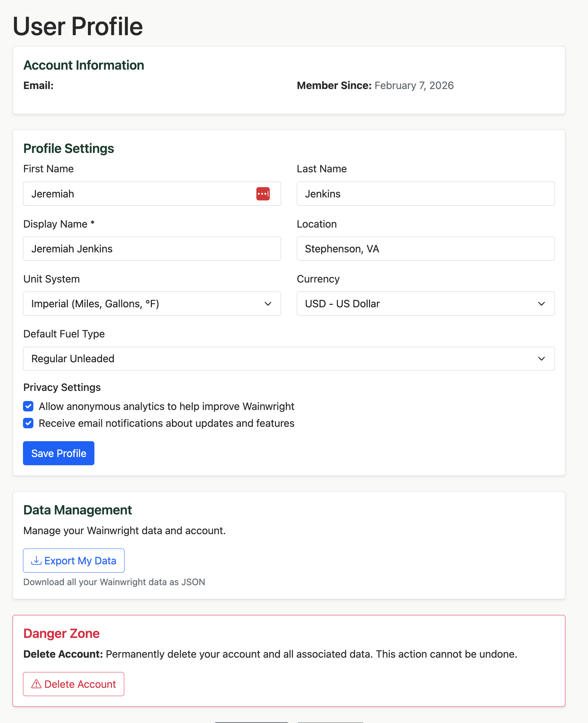Click the User Profile page heading
The width and height of the screenshot is (588, 723).
click(78, 26)
